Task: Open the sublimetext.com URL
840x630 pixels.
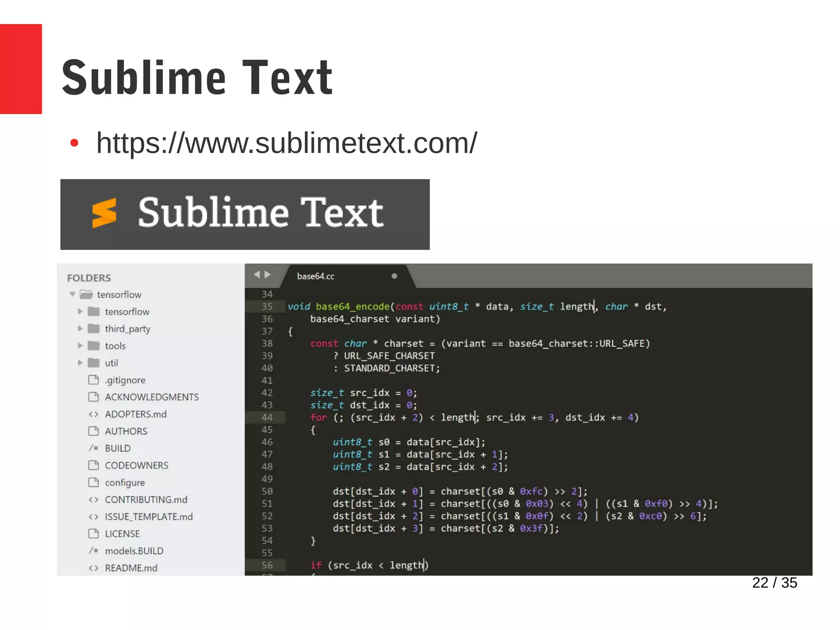Action: coord(287,143)
